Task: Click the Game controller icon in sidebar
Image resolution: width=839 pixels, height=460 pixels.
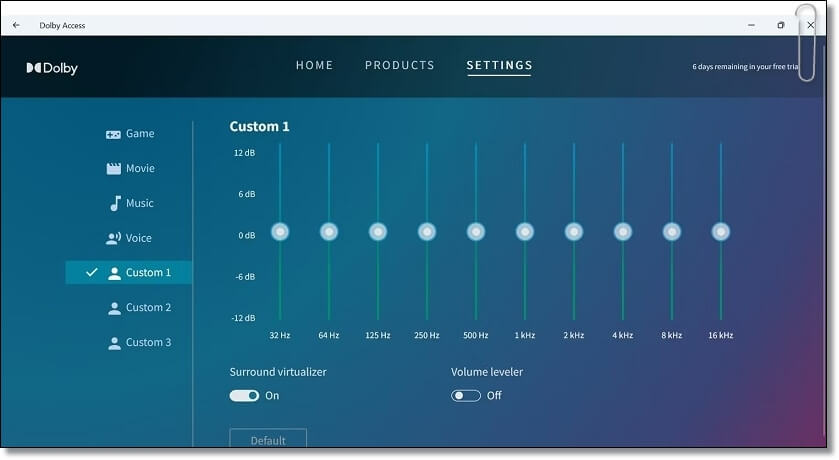Action: point(113,134)
